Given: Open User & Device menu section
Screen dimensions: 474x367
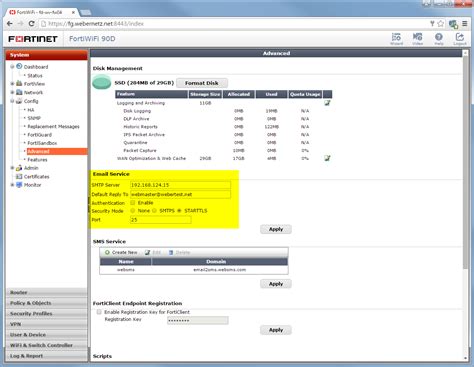Looking at the screenshot, I should (x=47, y=335).
